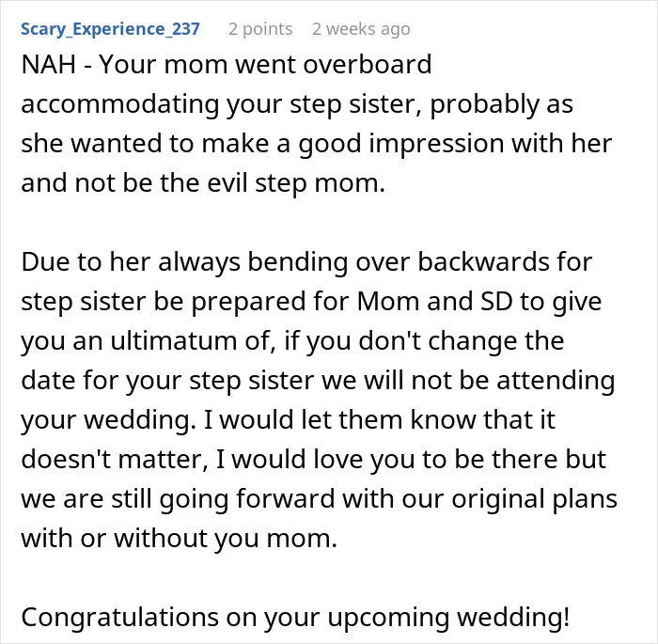658x644 pixels.
Task: Click the "NAH" verdict at comment start
Action: click(x=49, y=64)
